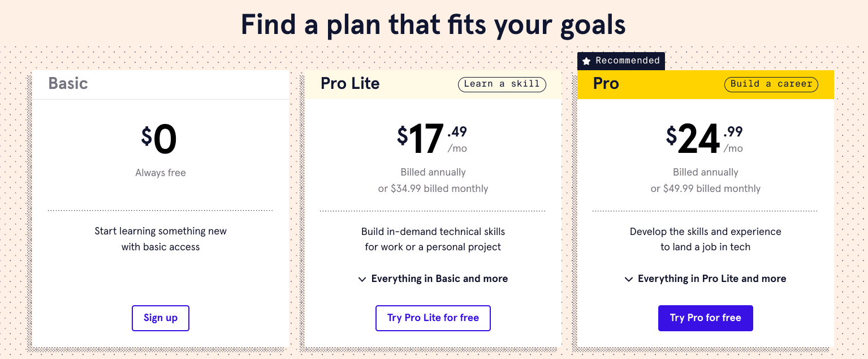
Task: Expand 'Everything in Pro Lite and more' chevron
Action: [629, 279]
